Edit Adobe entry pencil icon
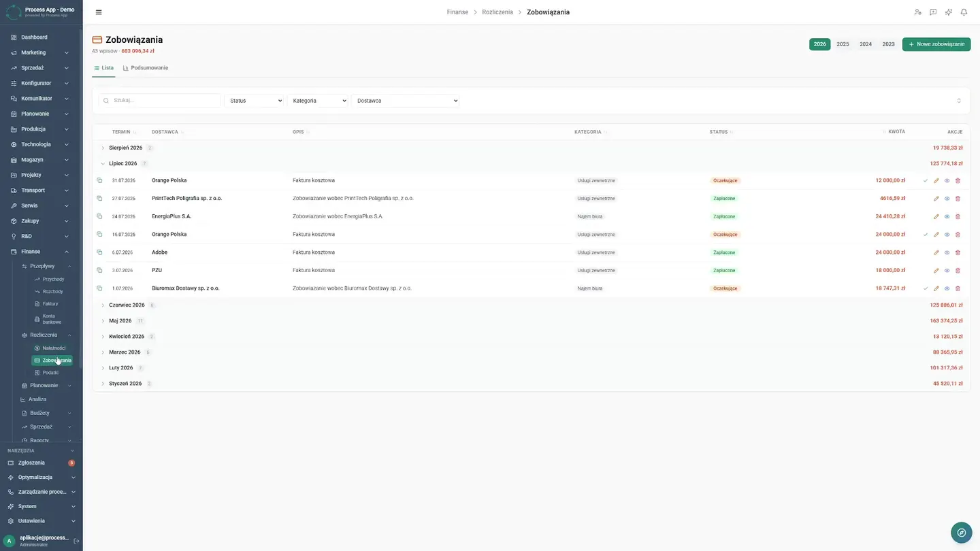The width and height of the screenshot is (980, 551). [936, 252]
